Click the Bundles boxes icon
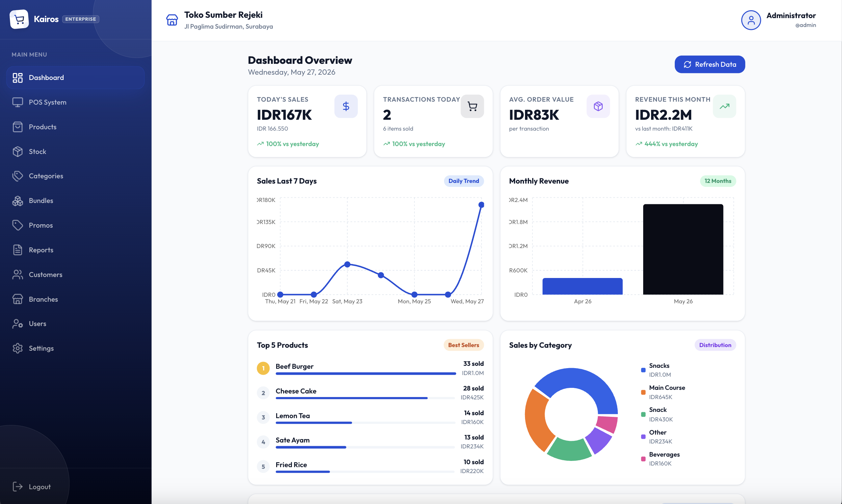 coord(18,201)
